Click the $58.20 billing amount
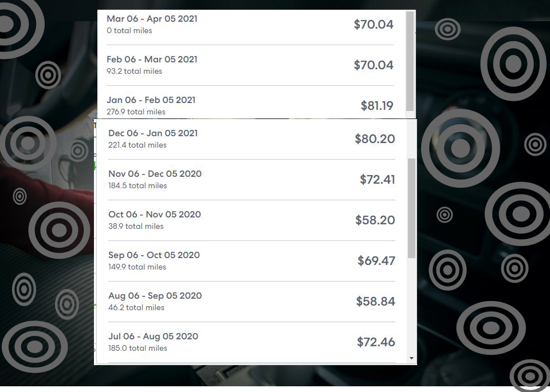Image resolution: width=550 pixels, height=392 pixels. coord(375,220)
